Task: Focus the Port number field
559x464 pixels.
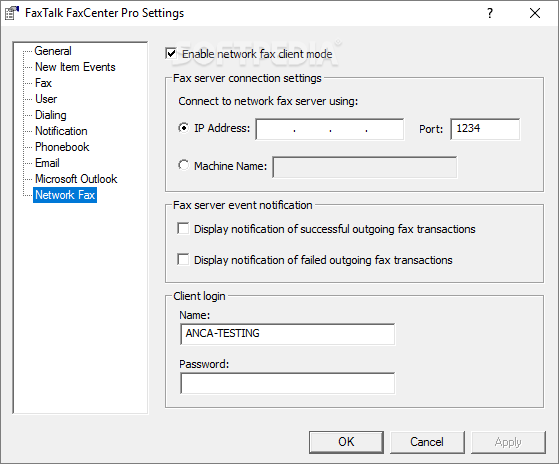Action: point(485,129)
